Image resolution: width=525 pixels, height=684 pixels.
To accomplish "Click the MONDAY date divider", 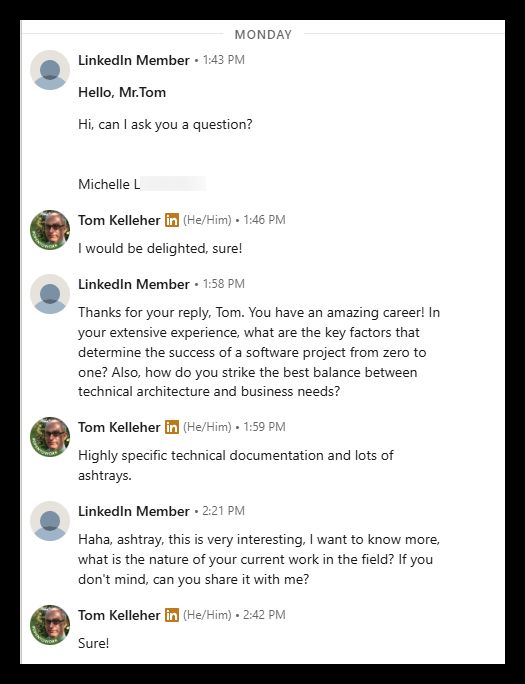I will coord(263,34).
